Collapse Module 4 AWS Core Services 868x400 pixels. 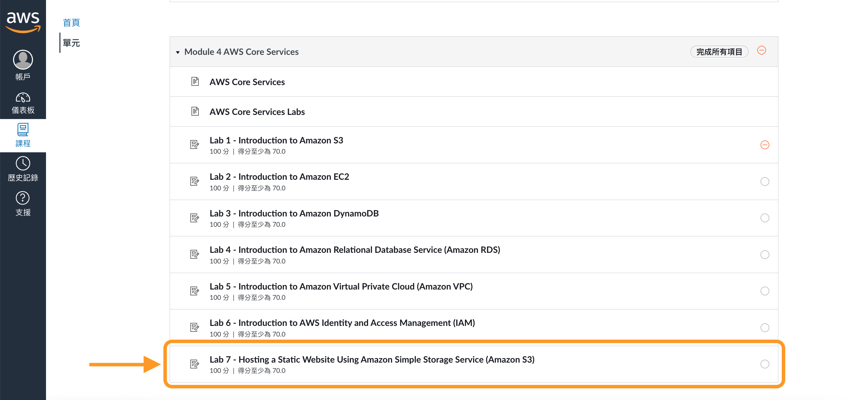pos(178,52)
